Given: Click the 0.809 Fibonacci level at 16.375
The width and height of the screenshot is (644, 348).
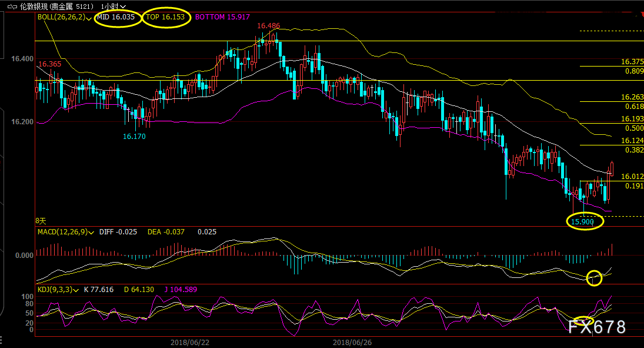Looking at the screenshot, I should point(633,71).
